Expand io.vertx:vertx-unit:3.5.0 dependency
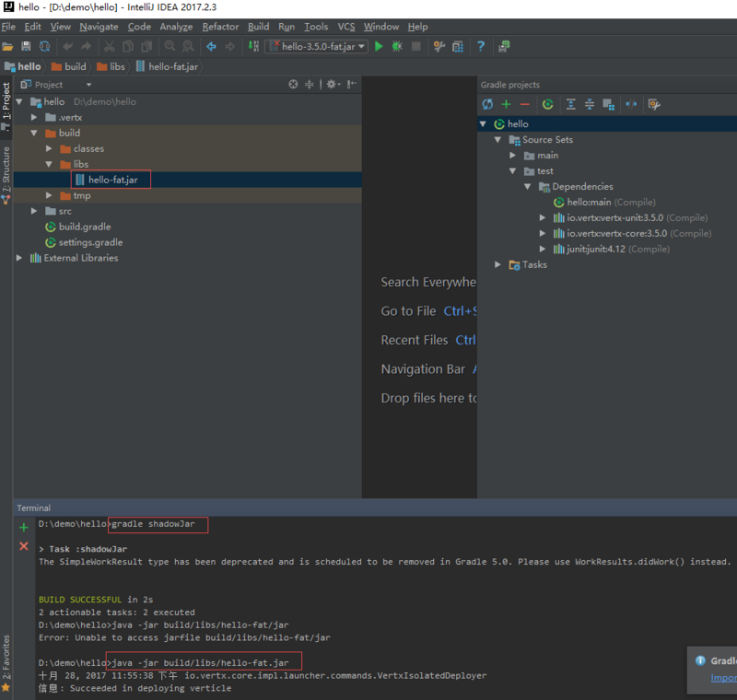Viewport: 737px width, 700px height. (543, 217)
